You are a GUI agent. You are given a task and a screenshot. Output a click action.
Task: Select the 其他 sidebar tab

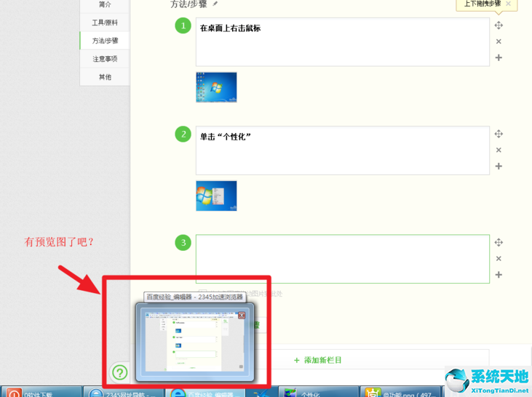coord(105,77)
